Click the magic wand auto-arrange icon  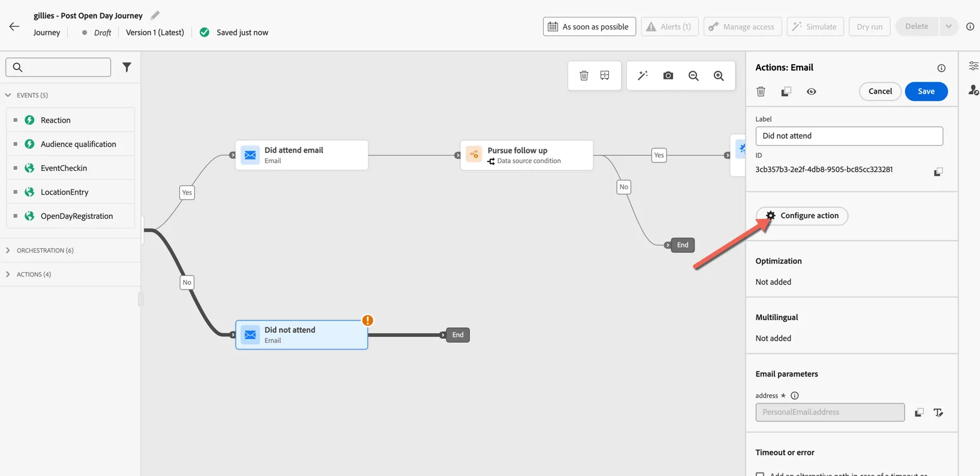643,76
